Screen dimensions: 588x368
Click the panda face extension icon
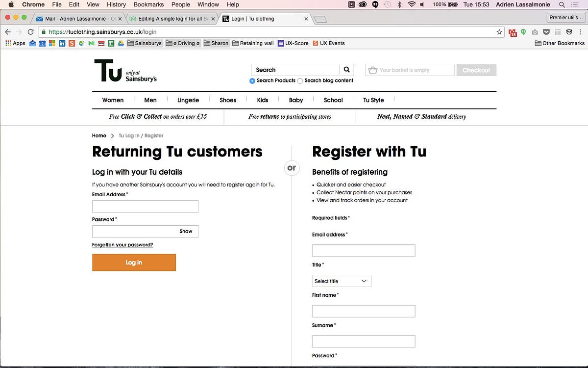[569, 32]
